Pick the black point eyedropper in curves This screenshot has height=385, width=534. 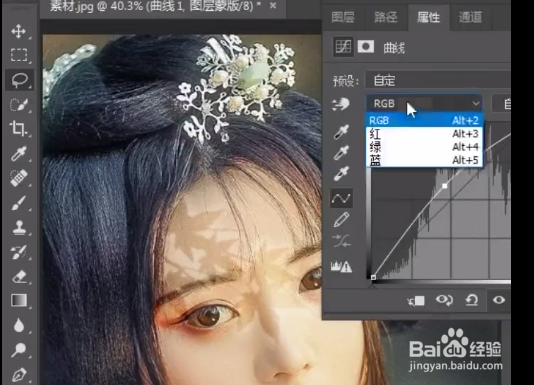(x=341, y=132)
